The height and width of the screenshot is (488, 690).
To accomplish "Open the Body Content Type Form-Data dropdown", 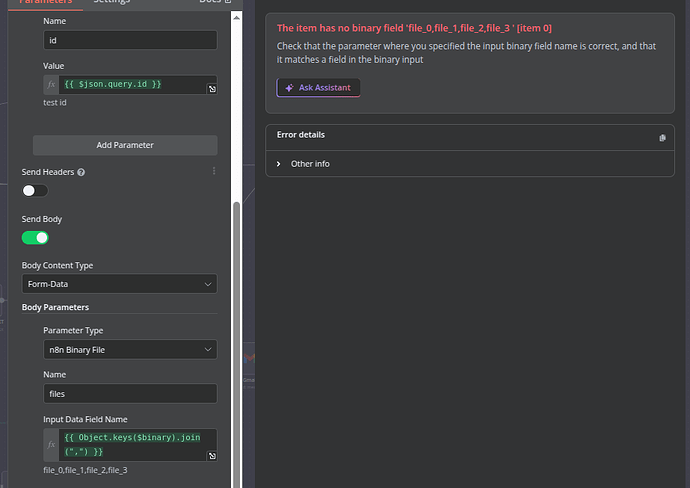I will [120, 284].
